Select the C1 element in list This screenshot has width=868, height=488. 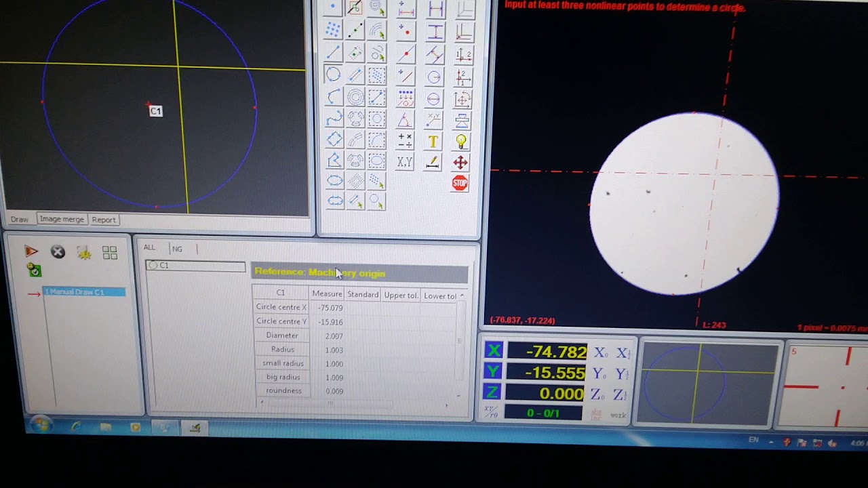pyautogui.click(x=195, y=266)
